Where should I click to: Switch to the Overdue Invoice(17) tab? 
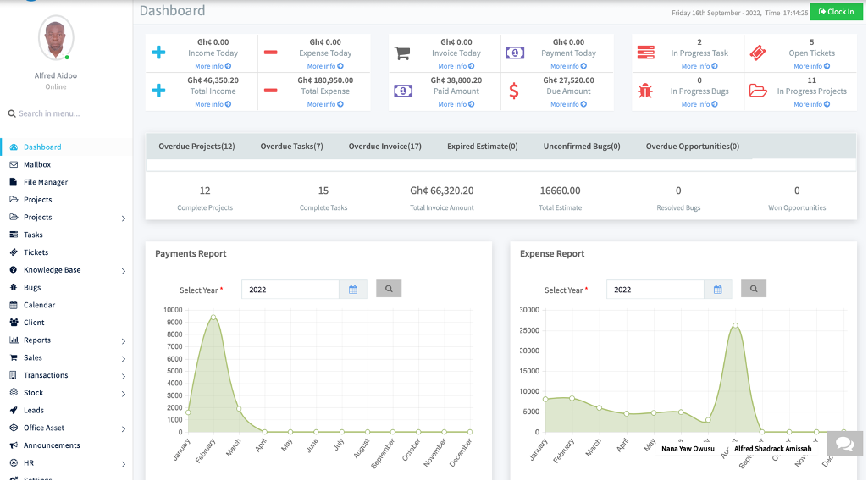point(384,147)
